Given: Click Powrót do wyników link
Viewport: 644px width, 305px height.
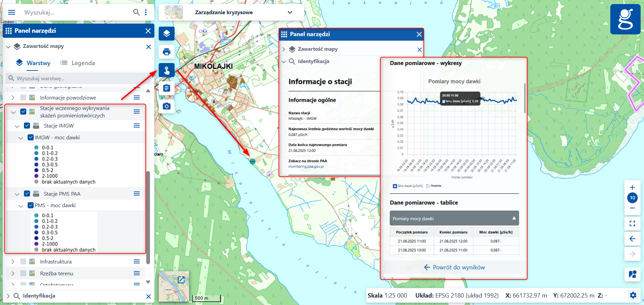Looking at the screenshot, I should click(454, 267).
